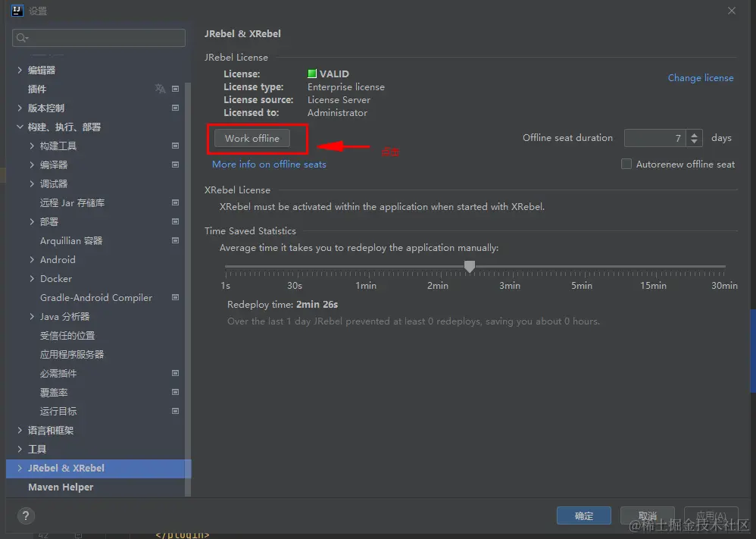Close the settings dialog
The image size is (756, 539).
(x=732, y=11)
